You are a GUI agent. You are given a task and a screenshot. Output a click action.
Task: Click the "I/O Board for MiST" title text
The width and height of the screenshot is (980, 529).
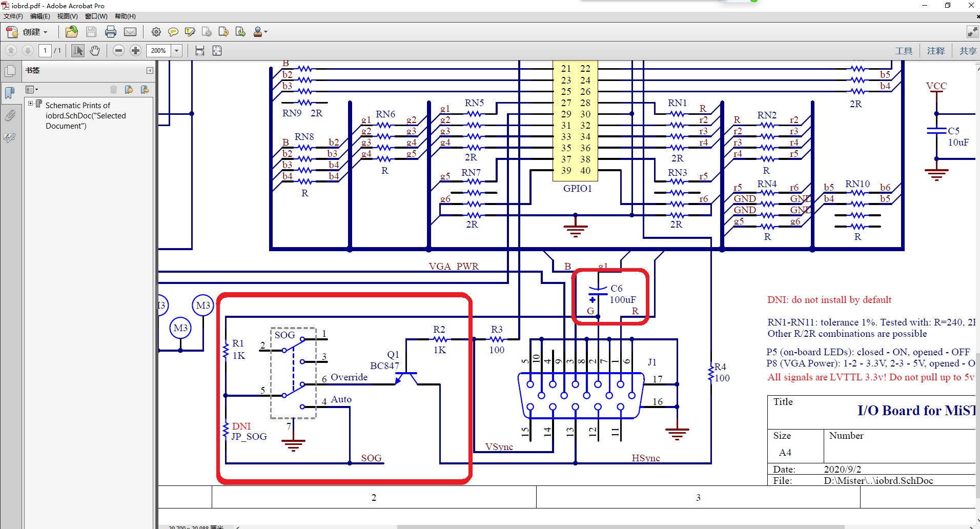(x=916, y=411)
